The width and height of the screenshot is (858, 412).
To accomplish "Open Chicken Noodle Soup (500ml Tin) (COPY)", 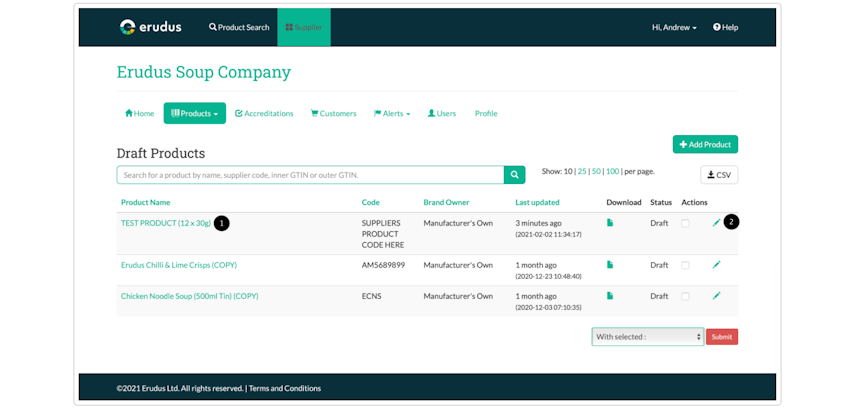I will click(x=189, y=296).
